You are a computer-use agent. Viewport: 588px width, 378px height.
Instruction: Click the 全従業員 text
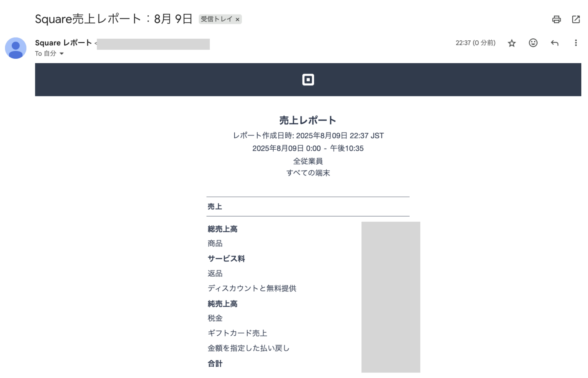(308, 161)
